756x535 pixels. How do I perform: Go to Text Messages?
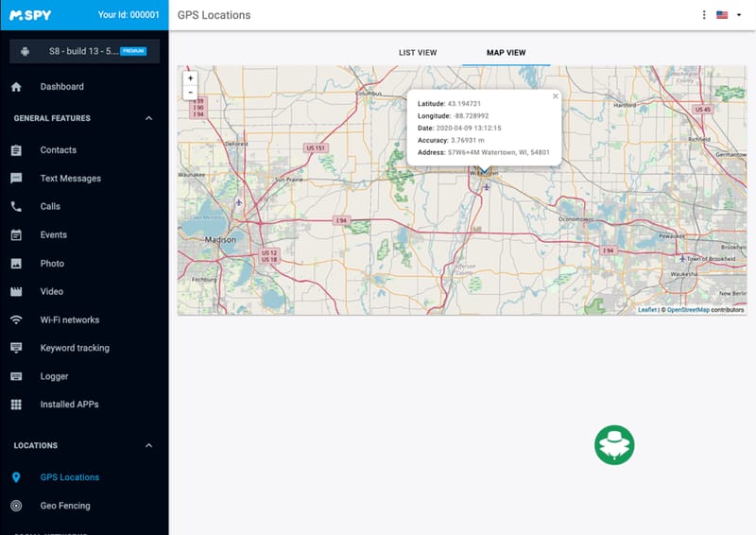[71, 179]
